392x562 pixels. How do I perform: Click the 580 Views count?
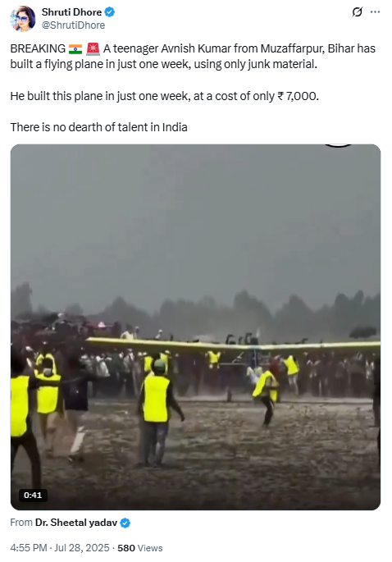point(139,548)
